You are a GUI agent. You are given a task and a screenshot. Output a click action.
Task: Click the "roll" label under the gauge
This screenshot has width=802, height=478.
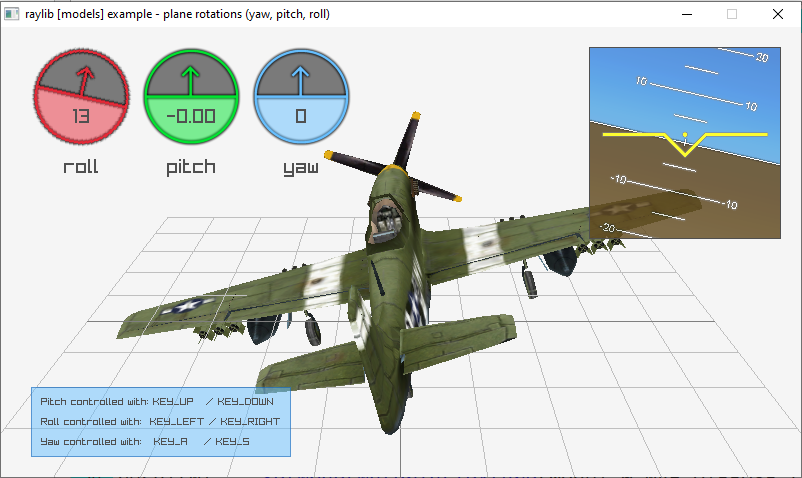coord(81,167)
